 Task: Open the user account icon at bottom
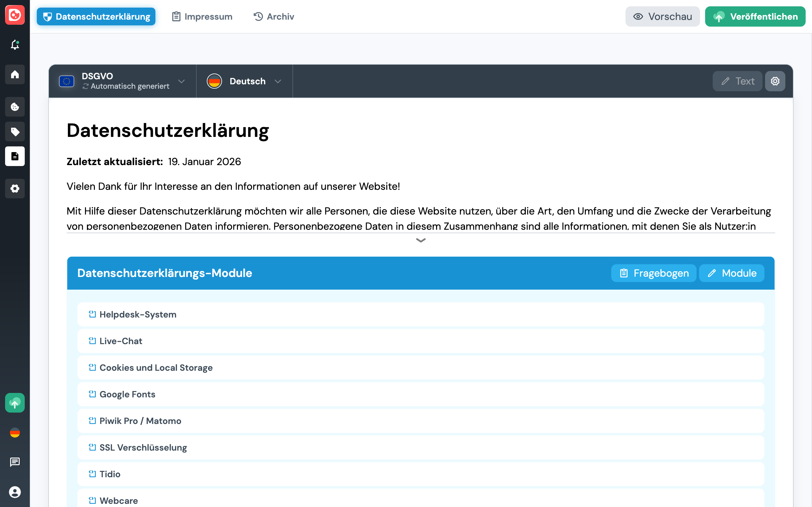point(15,492)
